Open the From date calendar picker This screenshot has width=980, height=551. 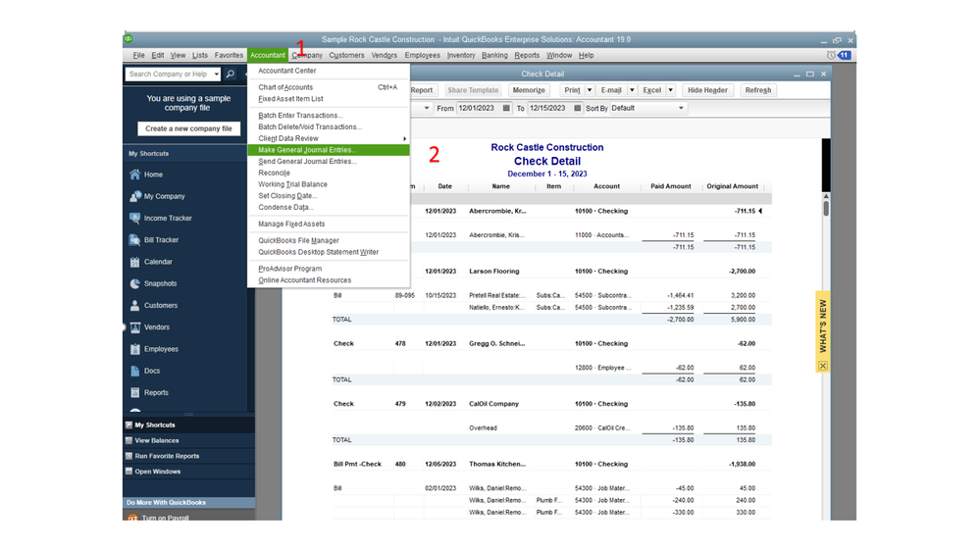[506, 109]
